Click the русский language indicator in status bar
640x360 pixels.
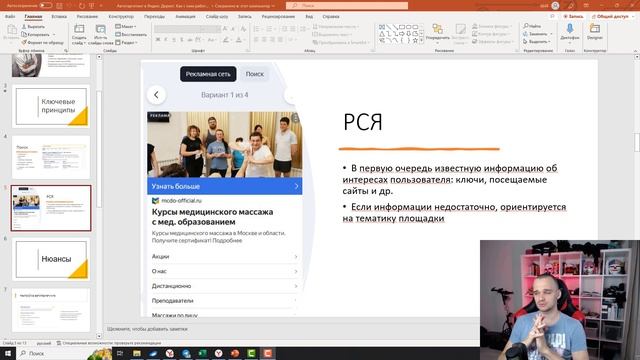[44, 343]
